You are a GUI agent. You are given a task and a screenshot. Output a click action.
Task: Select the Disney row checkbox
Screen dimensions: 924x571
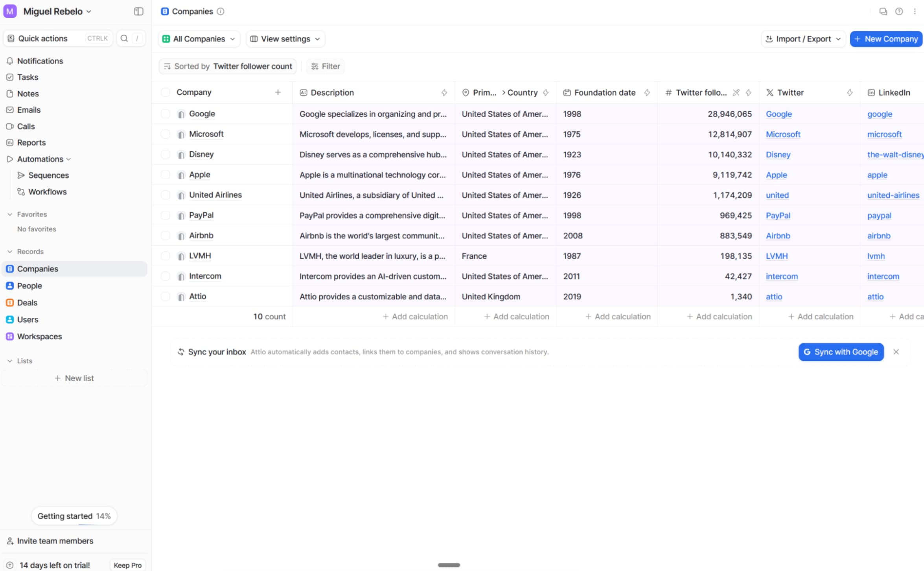[166, 154]
